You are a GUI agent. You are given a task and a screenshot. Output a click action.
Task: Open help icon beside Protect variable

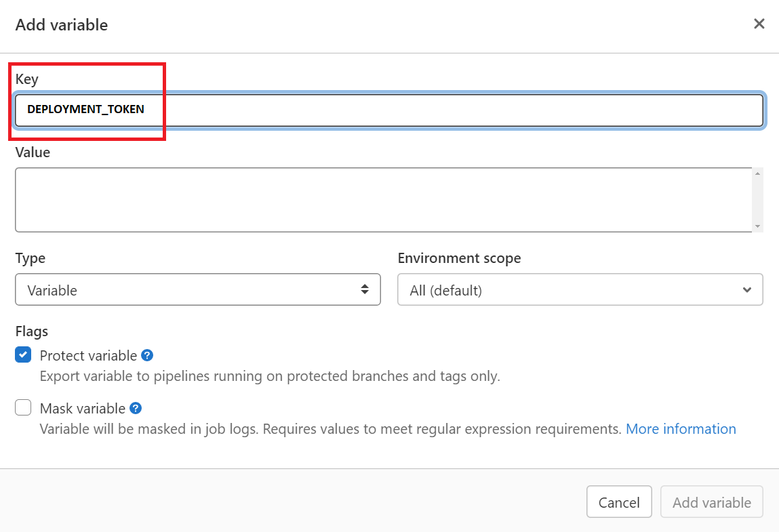point(147,355)
